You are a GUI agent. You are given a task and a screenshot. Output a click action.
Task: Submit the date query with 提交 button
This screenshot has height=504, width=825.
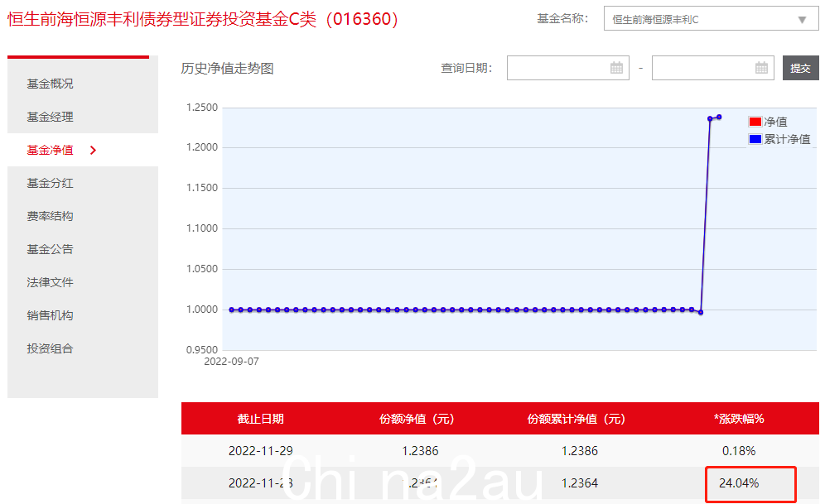point(800,68)
